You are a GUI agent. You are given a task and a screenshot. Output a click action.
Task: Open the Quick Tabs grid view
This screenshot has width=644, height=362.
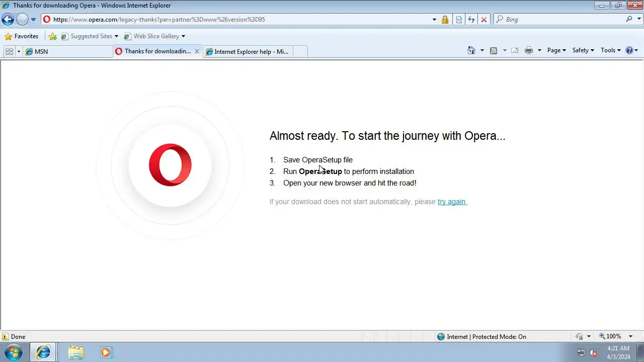9,51
